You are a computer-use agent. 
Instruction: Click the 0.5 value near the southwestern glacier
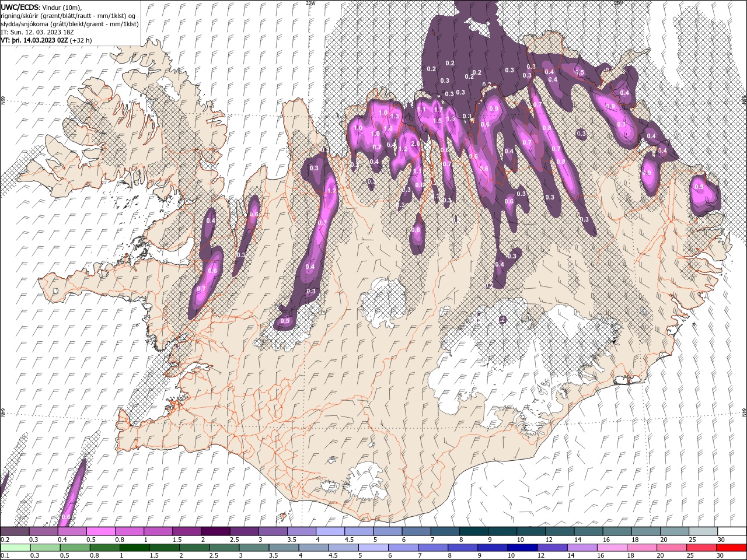tap(285, 321)
